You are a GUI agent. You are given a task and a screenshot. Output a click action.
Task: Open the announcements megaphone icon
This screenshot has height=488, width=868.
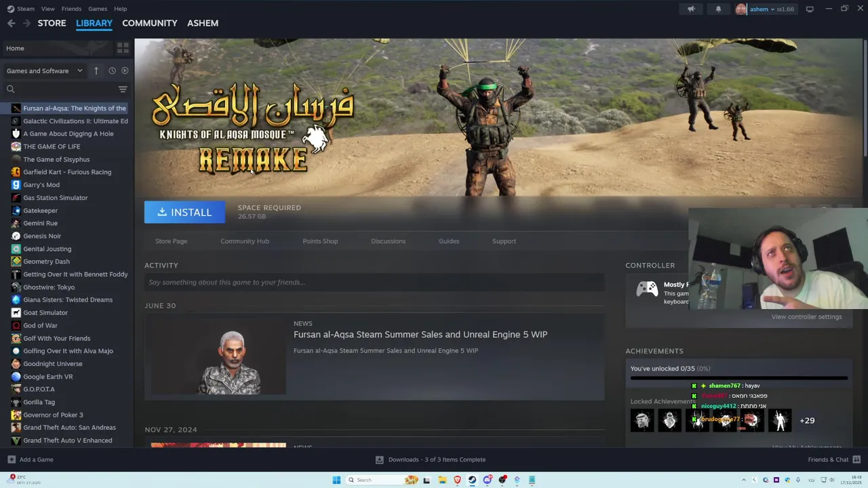(691, 9)
